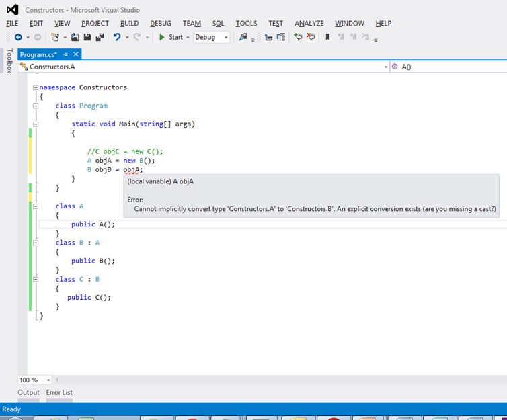Click the green Start debugging button
This screenshot has width=507, height=420.
coord(171,38)
